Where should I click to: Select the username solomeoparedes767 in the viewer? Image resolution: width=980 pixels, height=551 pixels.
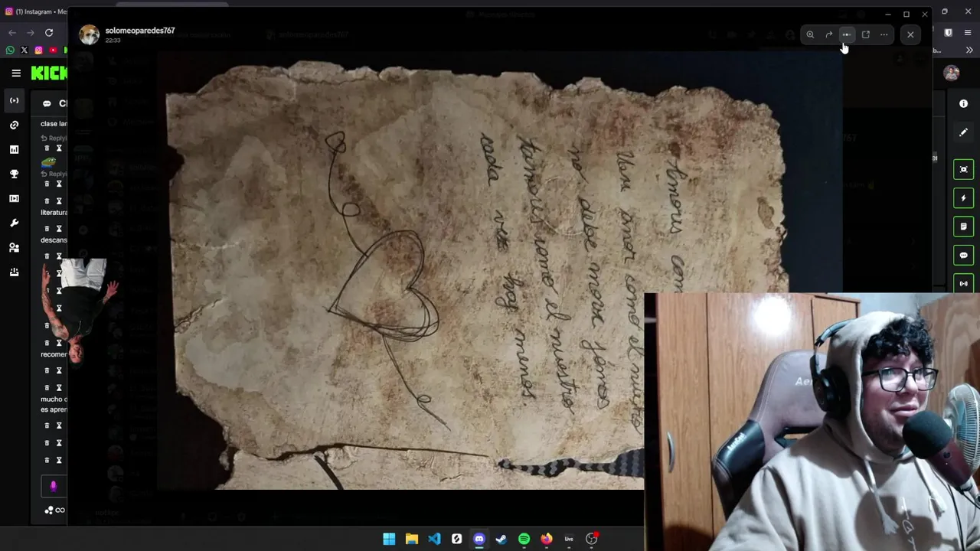140,31
